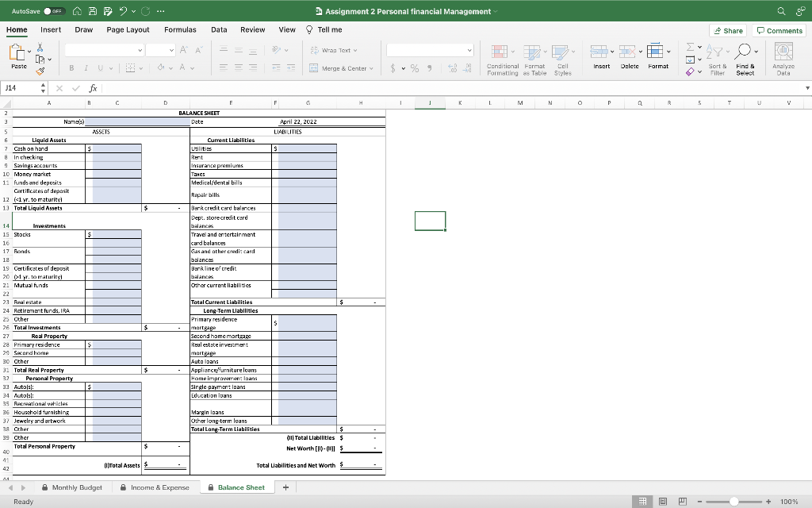Click the Font Color A icon
The height and width of the screenshot is (508, 812).
tap(182, 67)
